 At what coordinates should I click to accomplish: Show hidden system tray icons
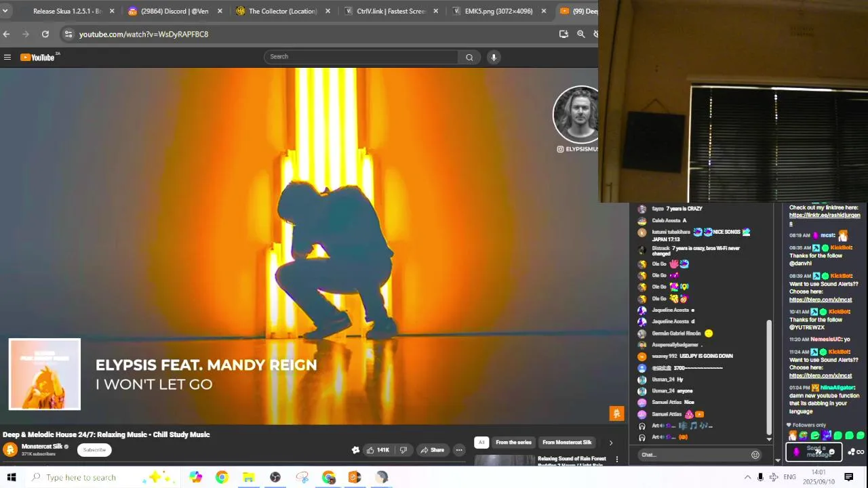click(747, 477)
